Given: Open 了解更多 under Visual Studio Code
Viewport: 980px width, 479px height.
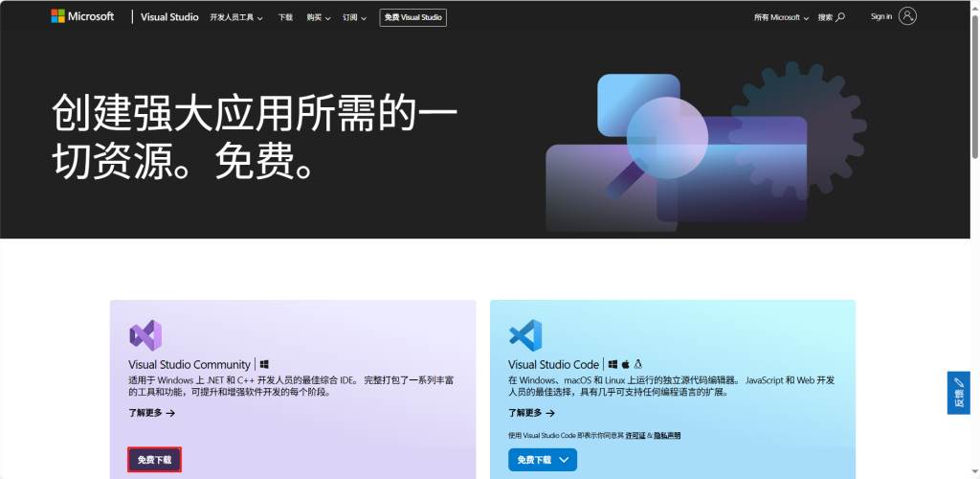Looking at the screenshot, I should [x=532, y=413].
